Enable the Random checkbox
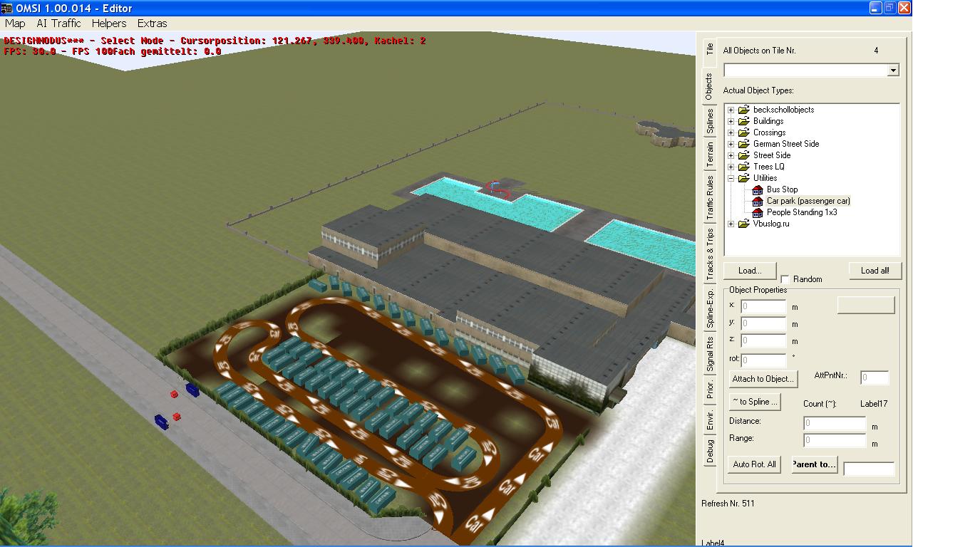 tap(785, 279)
